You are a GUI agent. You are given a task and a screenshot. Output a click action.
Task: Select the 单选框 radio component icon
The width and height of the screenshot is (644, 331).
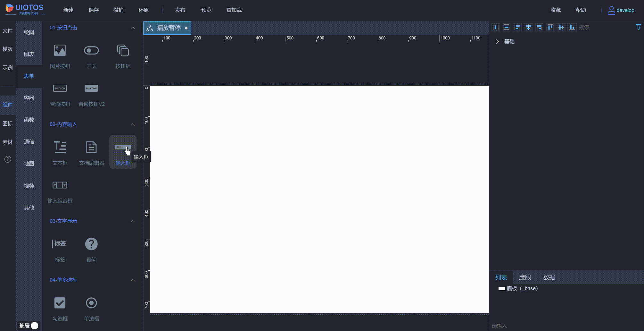tap(91, 303)
